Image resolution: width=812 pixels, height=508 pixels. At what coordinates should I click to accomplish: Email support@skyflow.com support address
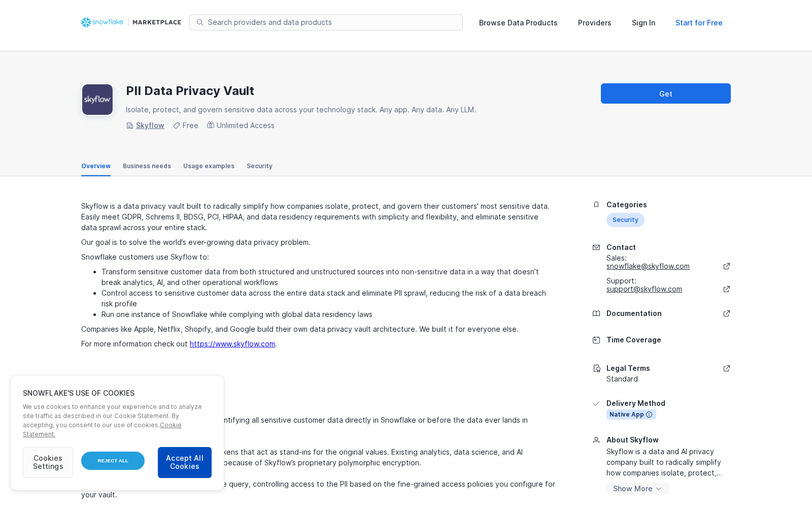pos(644,289)
